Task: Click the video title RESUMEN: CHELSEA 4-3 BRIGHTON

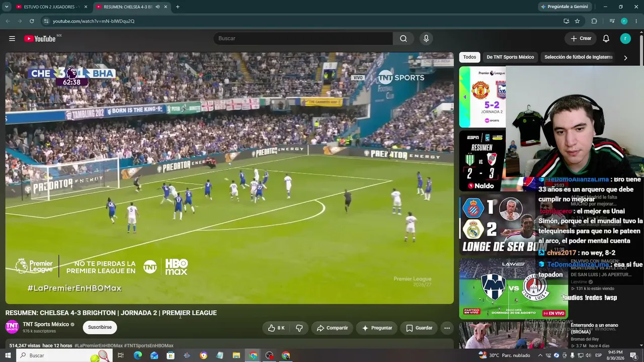Action: coord(111,313)
